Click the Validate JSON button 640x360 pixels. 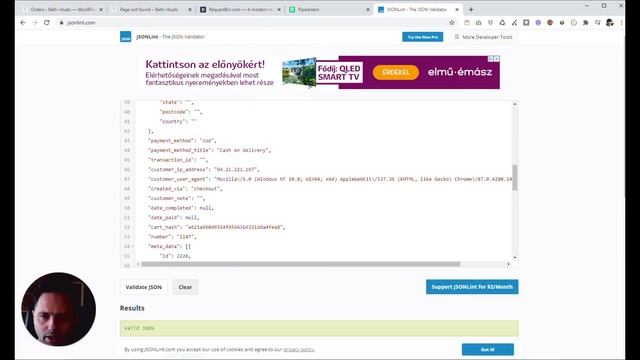point(144,287)
